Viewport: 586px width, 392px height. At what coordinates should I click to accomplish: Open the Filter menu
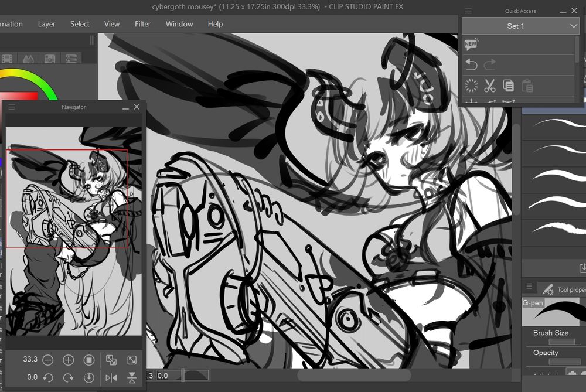[x=143, y=24]
